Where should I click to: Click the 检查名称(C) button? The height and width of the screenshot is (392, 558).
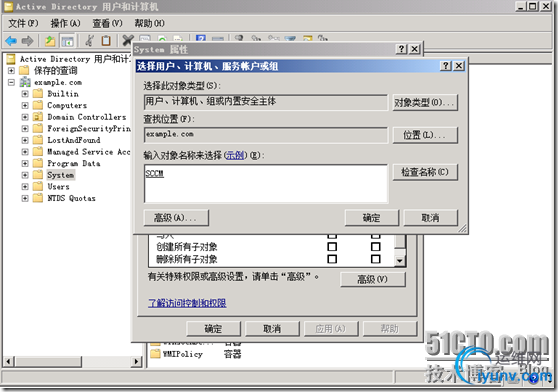click(x=425, y=172)
